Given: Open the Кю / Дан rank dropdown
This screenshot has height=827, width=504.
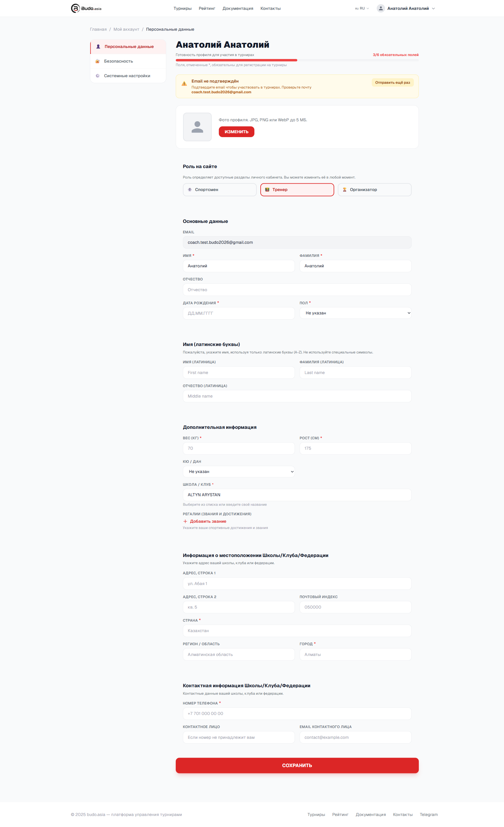Looking at the screenshot, I should point(239,471).
